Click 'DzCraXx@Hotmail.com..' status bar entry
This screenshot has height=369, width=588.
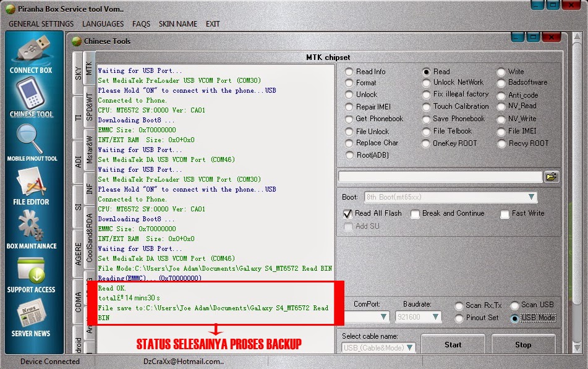pos(184,362)
